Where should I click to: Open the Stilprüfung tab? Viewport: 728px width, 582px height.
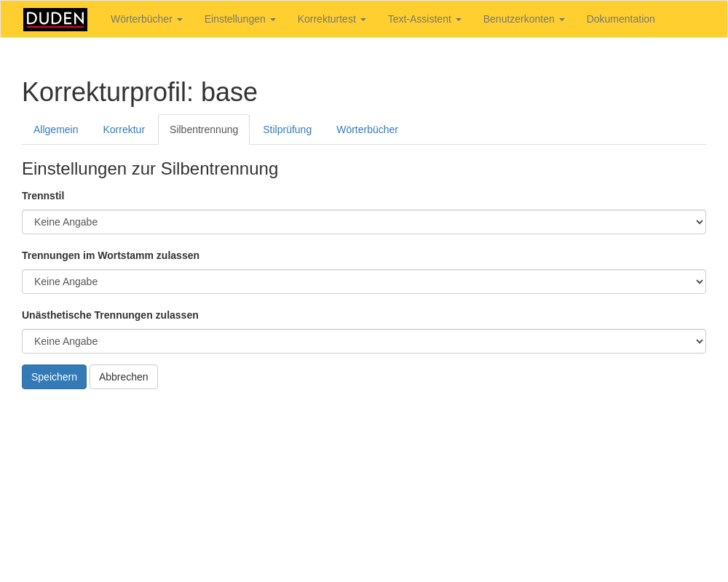[287, 129]
